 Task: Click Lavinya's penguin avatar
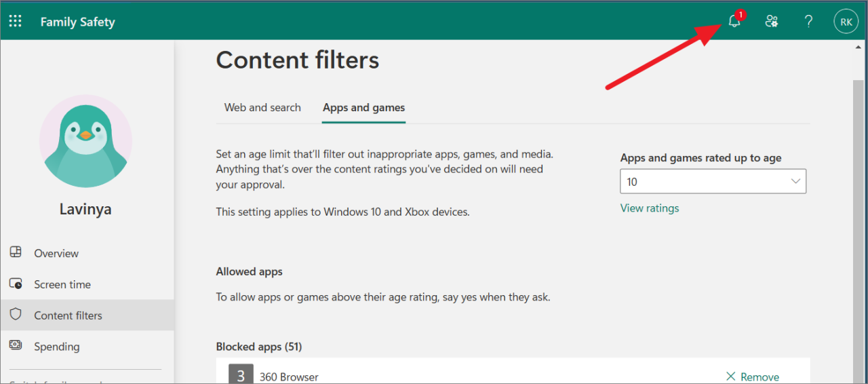click(85, 142)
